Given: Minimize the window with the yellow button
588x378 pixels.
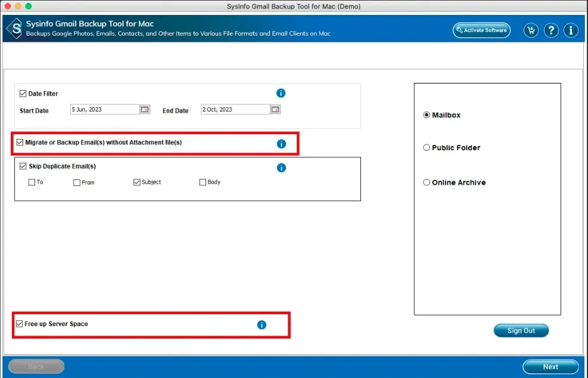Looking at the screenshot, I should (x=18, y=6).
